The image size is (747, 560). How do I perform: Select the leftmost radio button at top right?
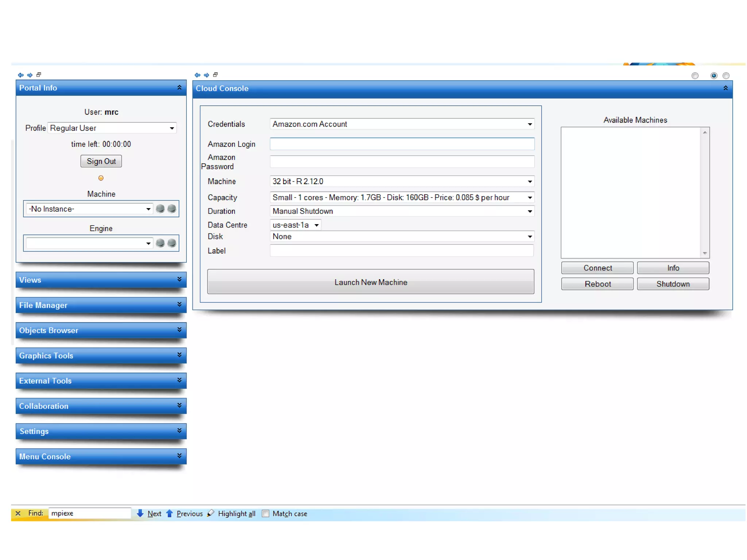695,76
